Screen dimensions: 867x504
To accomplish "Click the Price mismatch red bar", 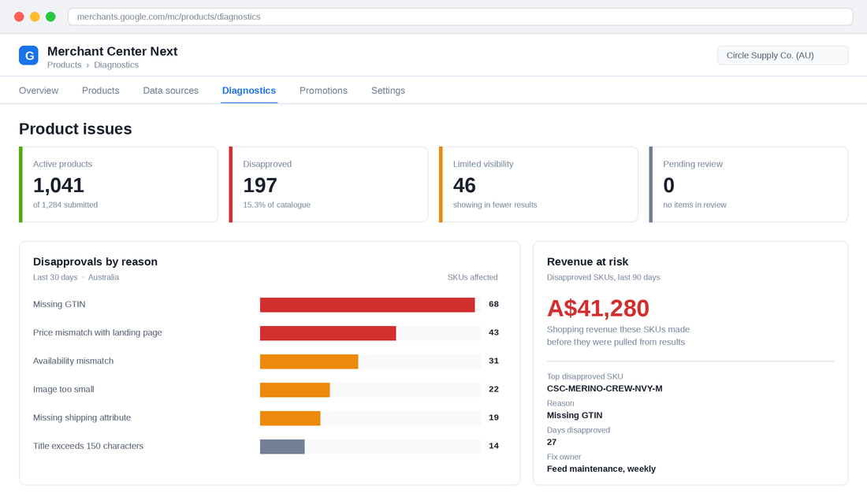I will click(328, 333).
